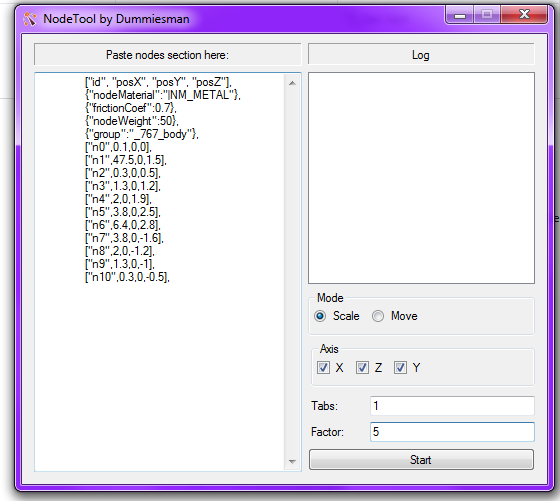The image size is (560, 501).
Task: Click the line {"group":"_767_body"},
Action: (142, 134)
